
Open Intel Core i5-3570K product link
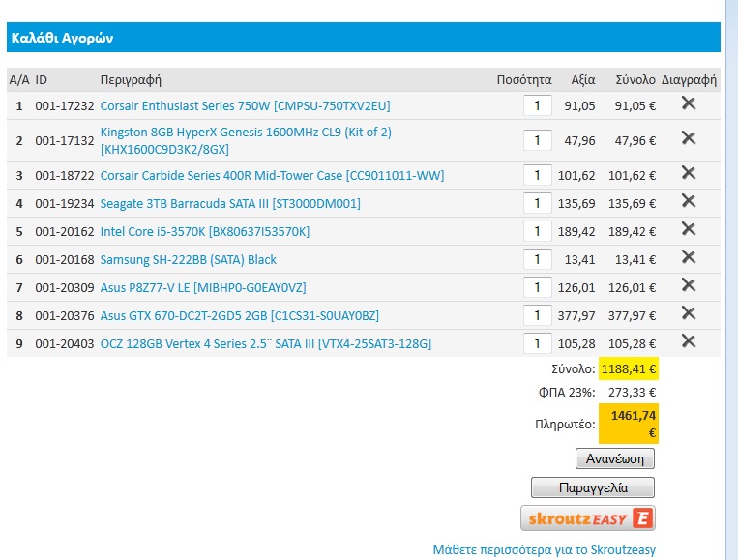click(x=205, y=231)
